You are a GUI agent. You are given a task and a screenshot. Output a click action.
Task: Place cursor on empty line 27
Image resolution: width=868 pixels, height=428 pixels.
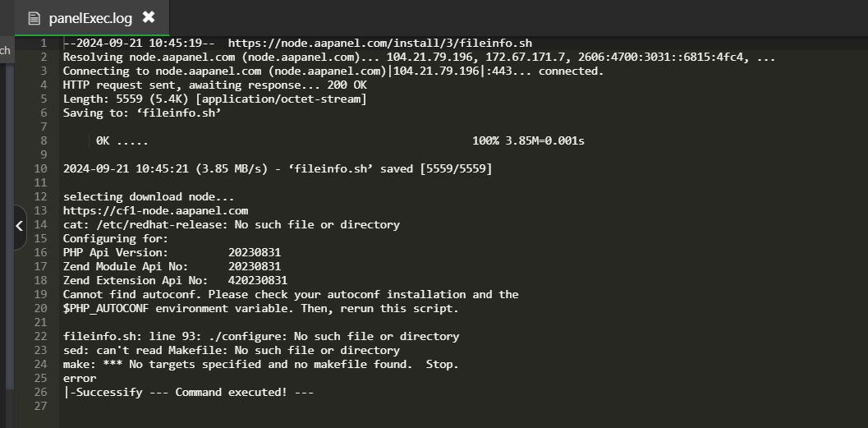point(246,406)
